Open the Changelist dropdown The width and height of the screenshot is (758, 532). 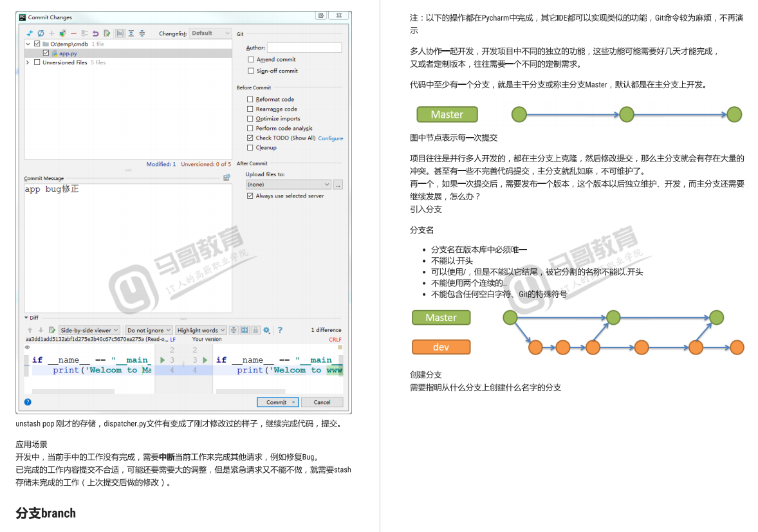tap(210, 33)
